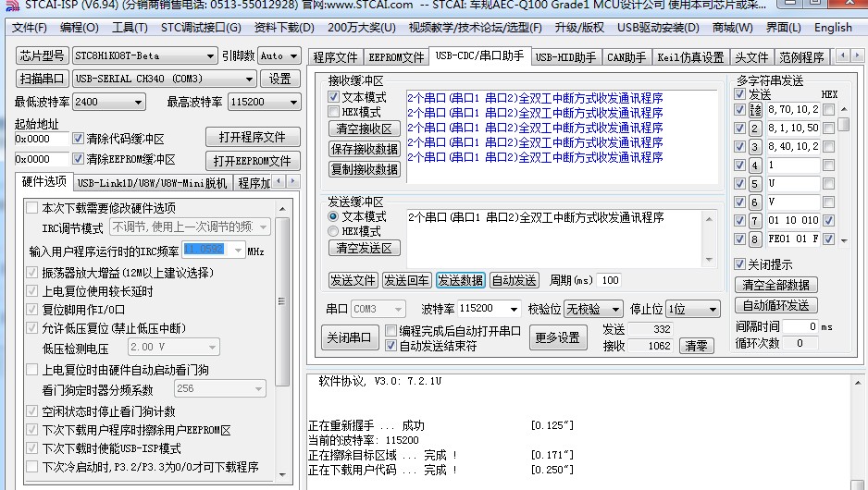Toggle 关闭提示 checkbox

(739, 263)
